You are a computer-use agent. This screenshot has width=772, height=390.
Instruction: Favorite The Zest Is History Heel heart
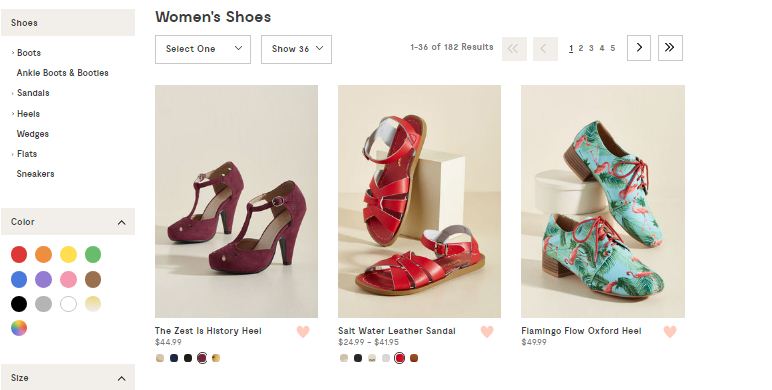point(303,331)
